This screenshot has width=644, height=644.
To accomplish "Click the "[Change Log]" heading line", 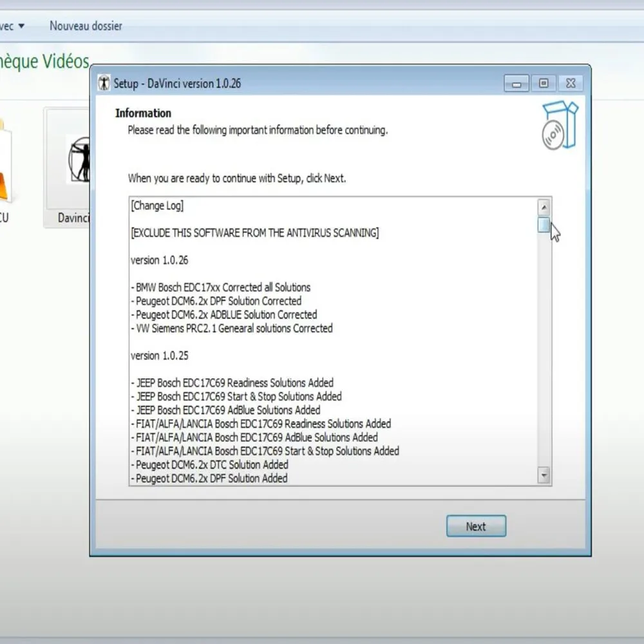I will (x=157, y=205).
